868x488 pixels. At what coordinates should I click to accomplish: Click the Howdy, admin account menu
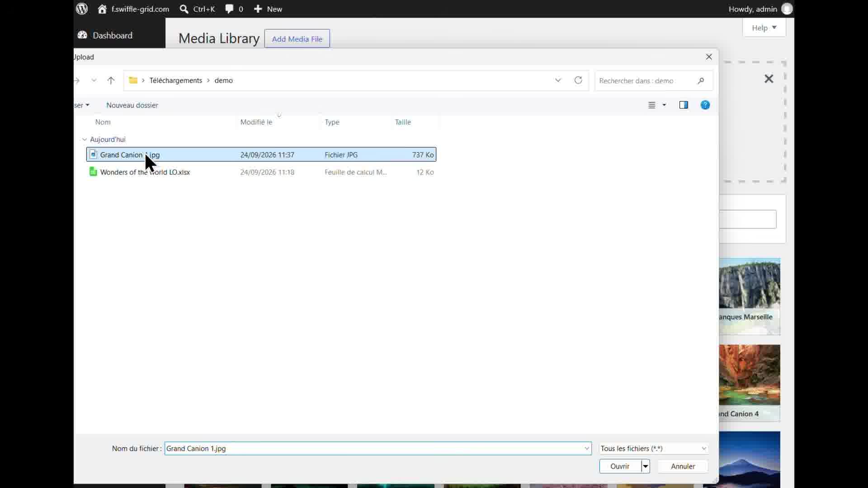click(760, 9)
